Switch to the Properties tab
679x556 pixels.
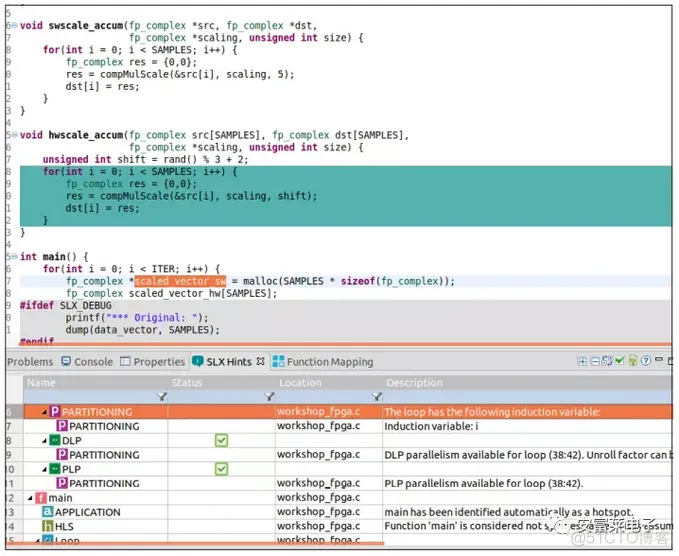(x=153, y=362)
